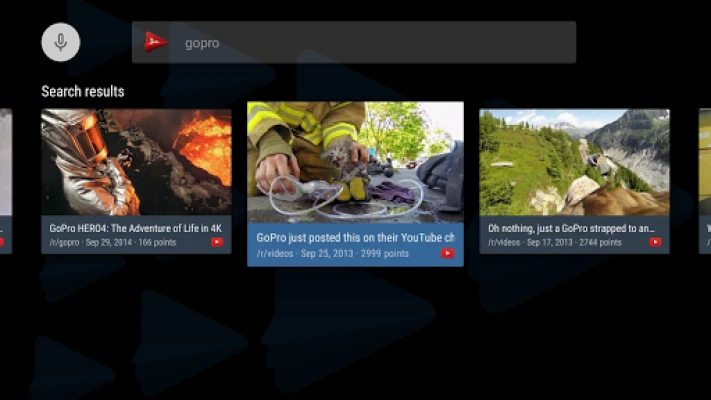Click YouTube icon on eagle video card
Image resolution: width=711 pixels, height=400 pixels.
point(655,242)
